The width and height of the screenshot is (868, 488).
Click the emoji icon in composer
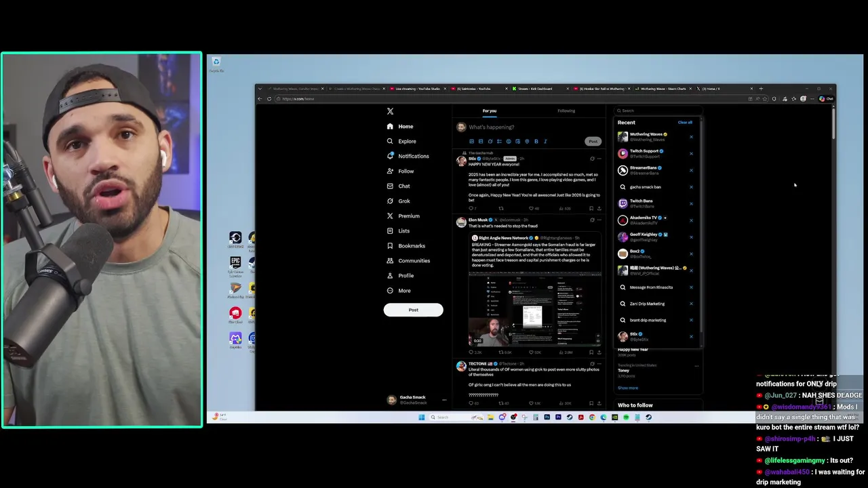(x=508, y=142)
